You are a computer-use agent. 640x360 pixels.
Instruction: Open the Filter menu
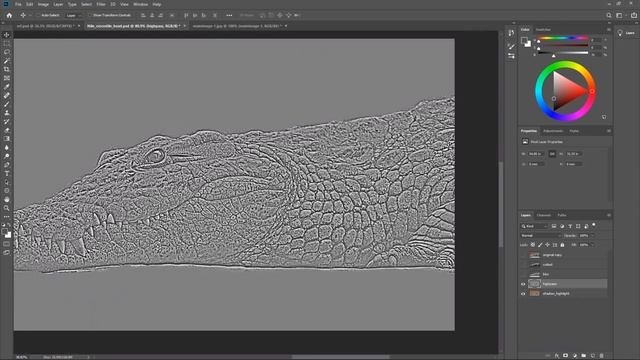(x=101, y=4)
